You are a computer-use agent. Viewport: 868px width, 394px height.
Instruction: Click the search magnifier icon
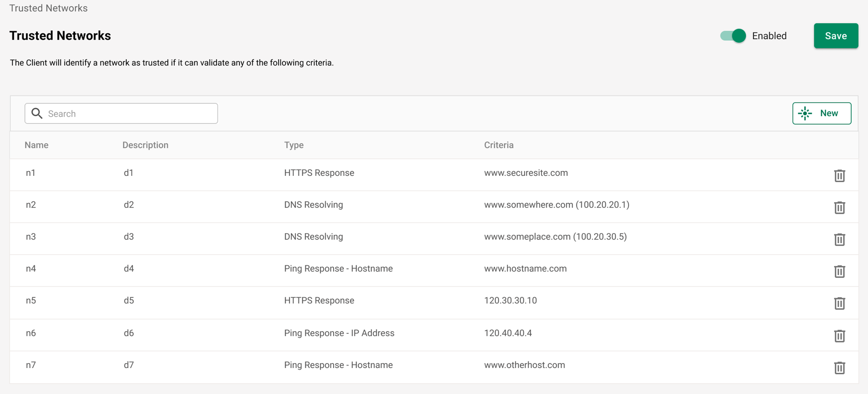click(x=37, y=113)
